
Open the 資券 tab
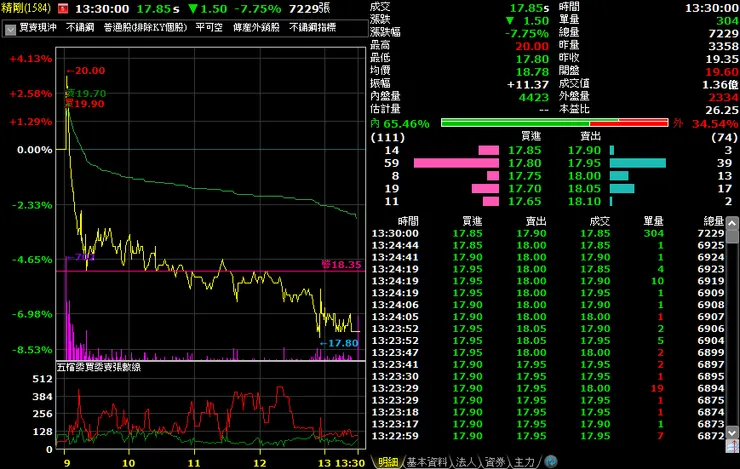click(x=495, y=462)
